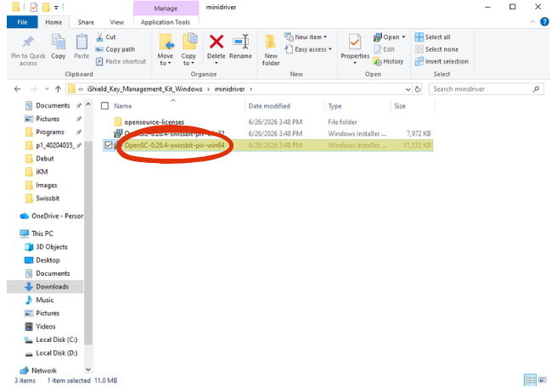Click the Forward navigation arrow
This screenshot has height=392, width=551.
pos(33,89)
